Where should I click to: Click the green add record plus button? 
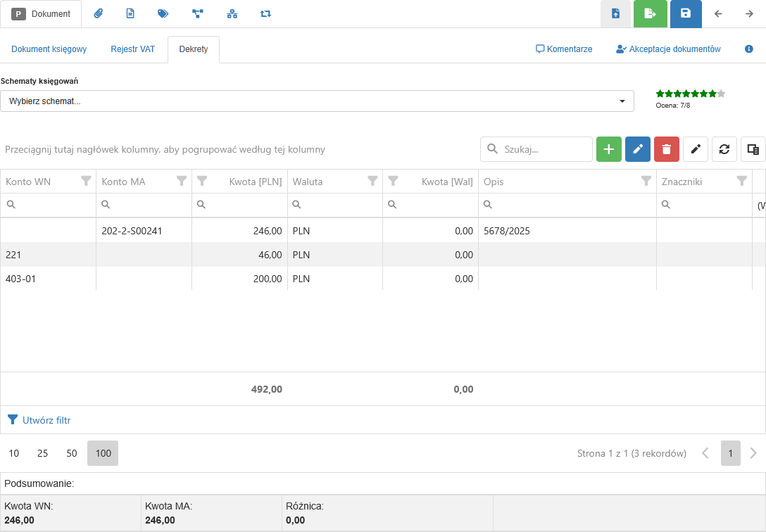609,149
